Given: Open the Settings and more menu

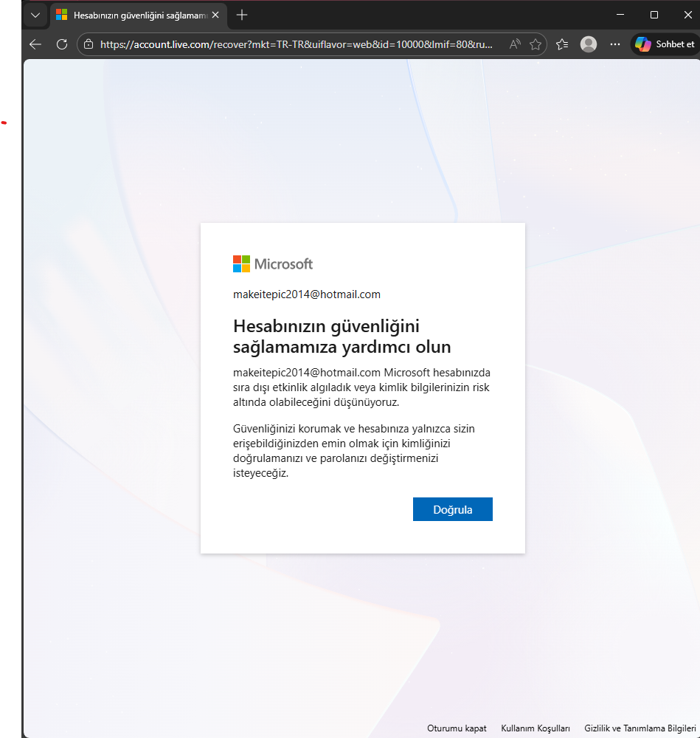Looking at the screenshot, I should pos(615,44).
